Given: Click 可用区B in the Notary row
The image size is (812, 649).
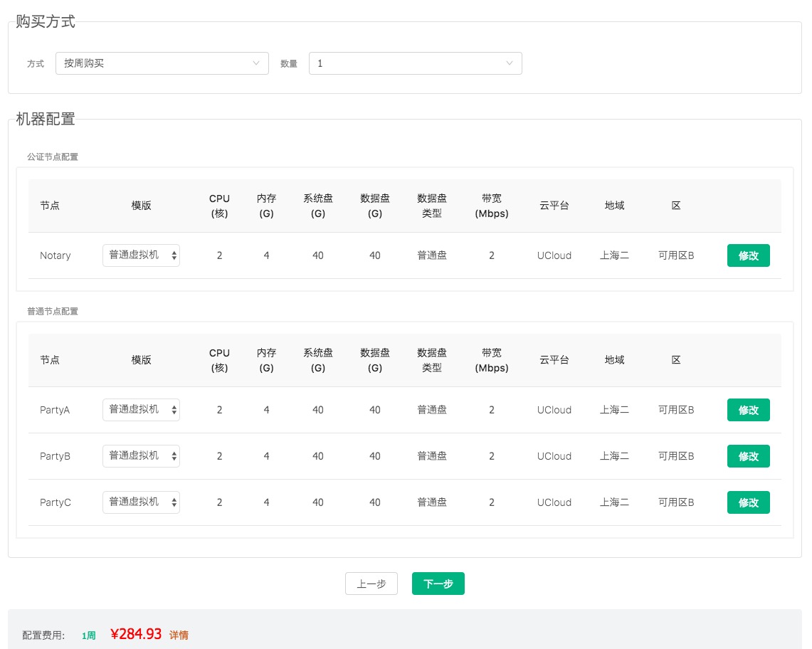Looking at the screenshot, I should coord(676,255).
